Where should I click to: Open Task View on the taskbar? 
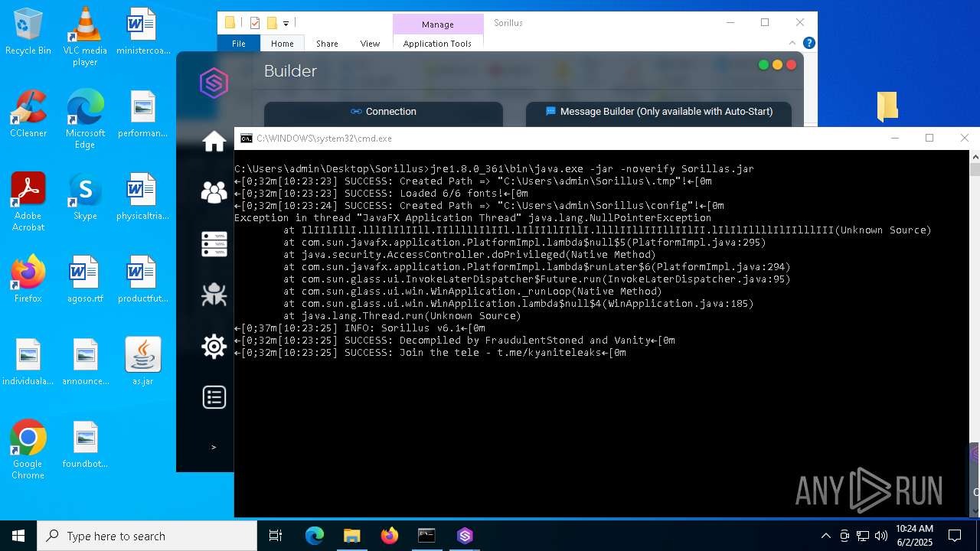click(276, 536)
